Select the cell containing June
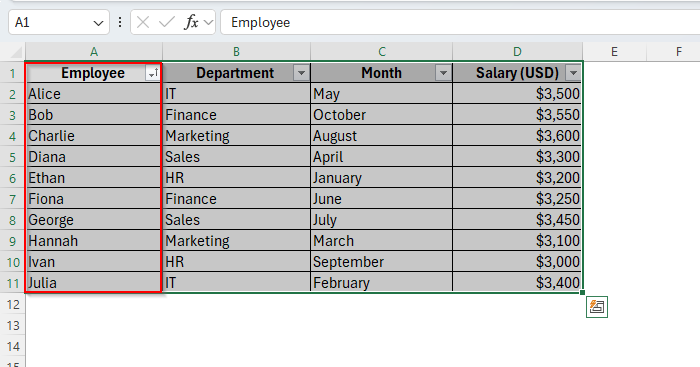The width and height of the screenshot is (700, 367). click(x=382, y=199)
